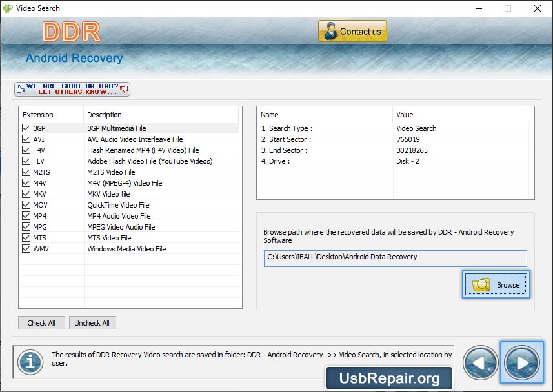Select 'M2TS Video File' description
This screenshot has width=553, height=392.
point(111,172)
